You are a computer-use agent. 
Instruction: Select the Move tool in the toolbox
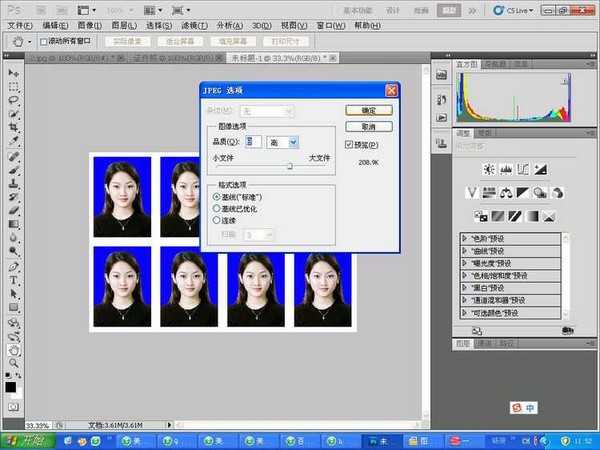(x=14, y=73)
